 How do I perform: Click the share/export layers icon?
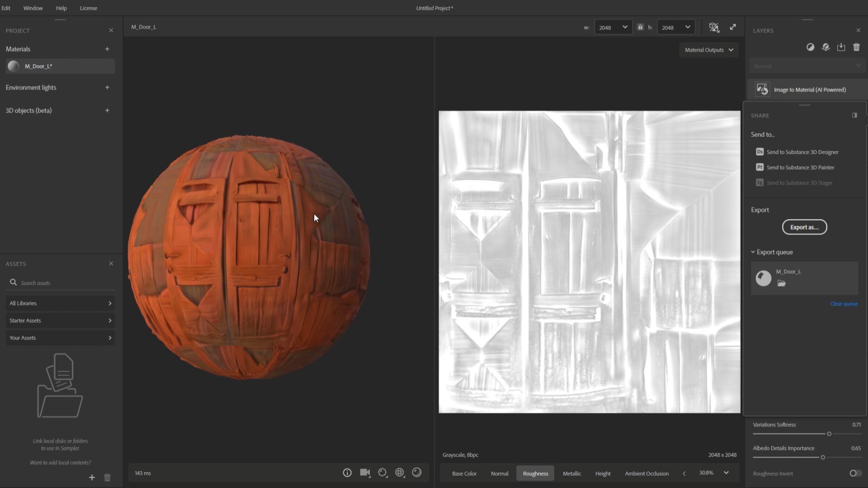[x=841, y=47]
